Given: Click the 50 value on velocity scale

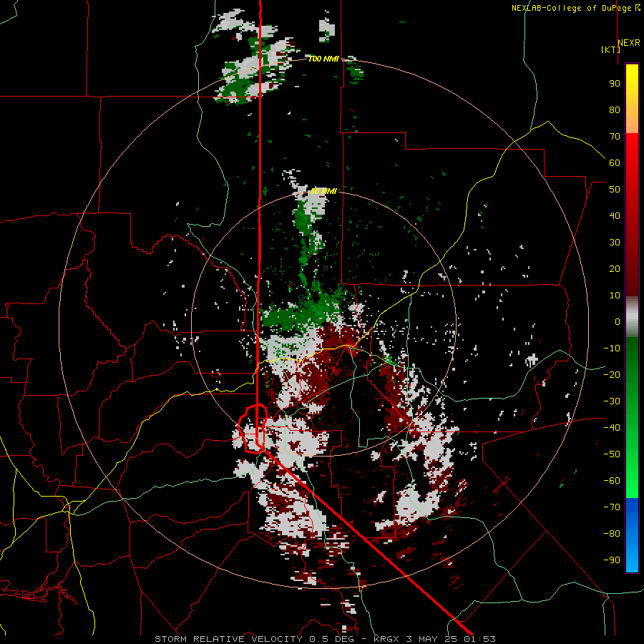Looking at the screenshot, I should 615,190.
